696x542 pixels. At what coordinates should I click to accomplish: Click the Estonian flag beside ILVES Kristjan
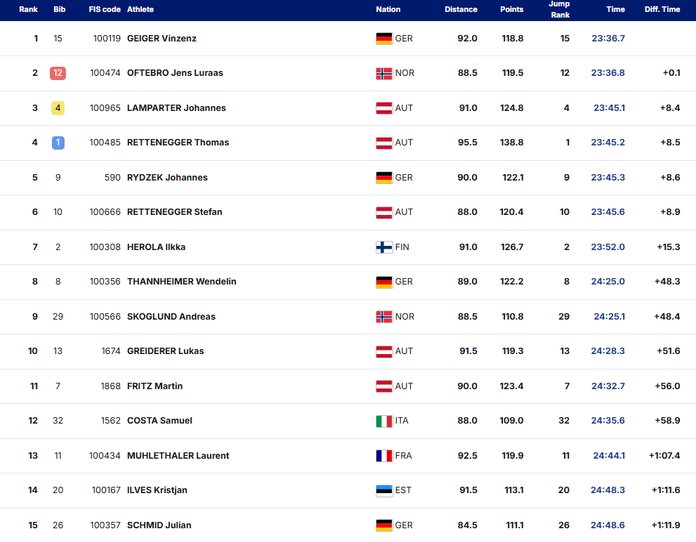point(383,490)
